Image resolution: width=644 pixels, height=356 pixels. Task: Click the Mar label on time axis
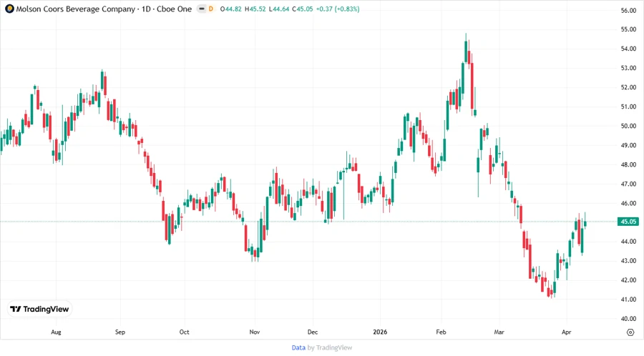(499, 332)
